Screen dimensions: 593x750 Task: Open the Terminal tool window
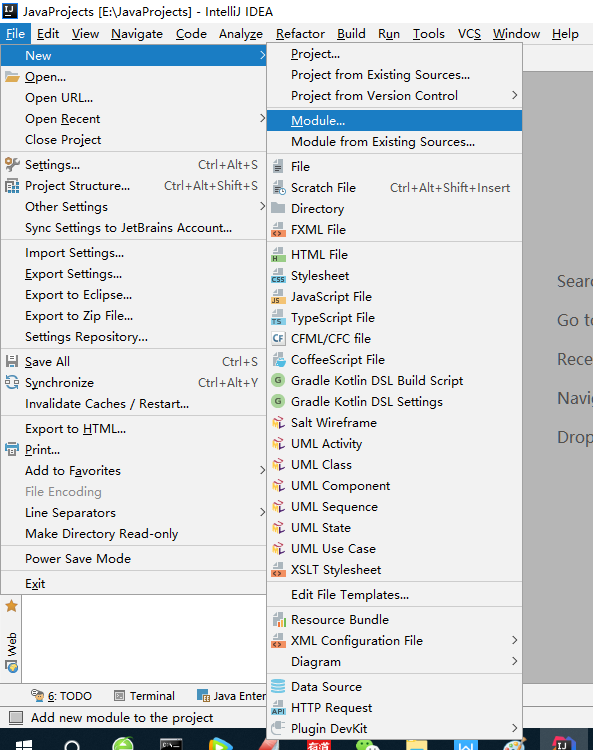pyautogui.click(x=145, y=695)
